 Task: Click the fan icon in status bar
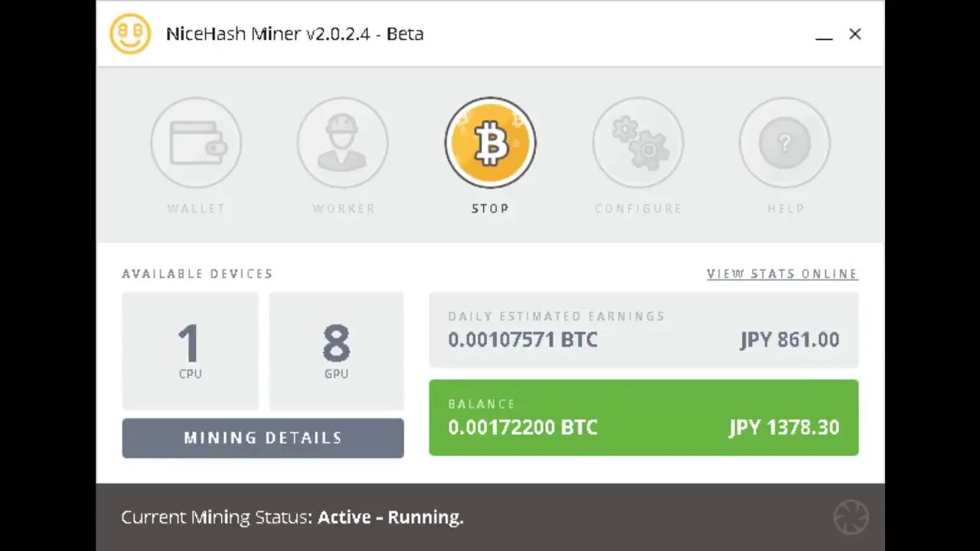click(x=851, y=517)
